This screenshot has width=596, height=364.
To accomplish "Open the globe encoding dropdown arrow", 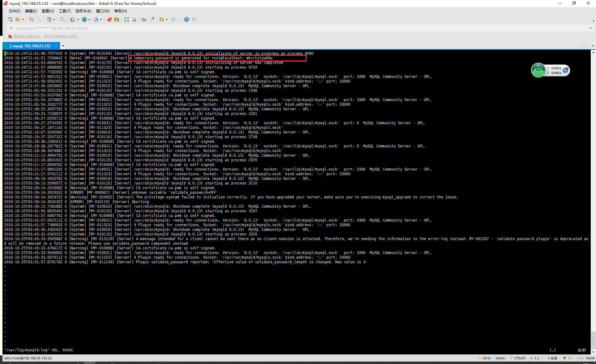I will 89,20.
